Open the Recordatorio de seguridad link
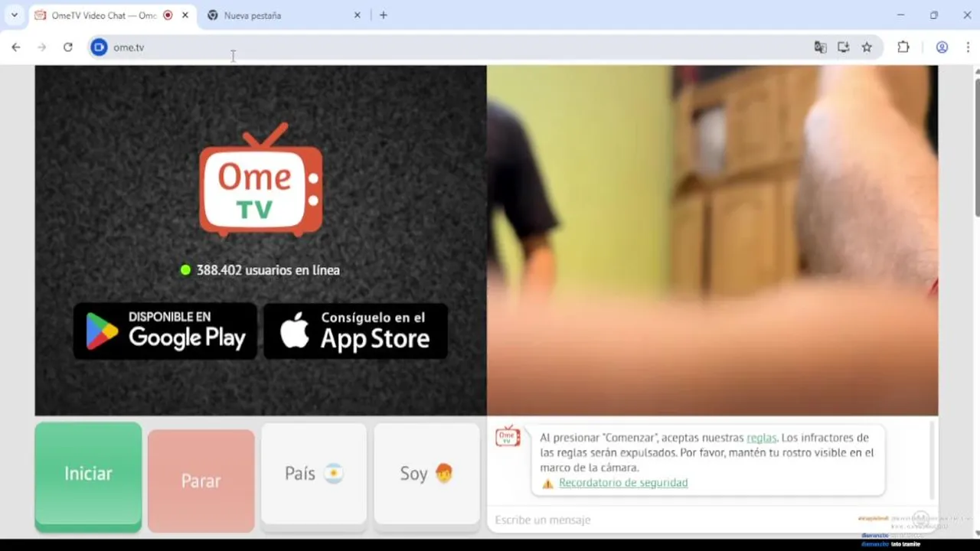 (x=623, y=483)
